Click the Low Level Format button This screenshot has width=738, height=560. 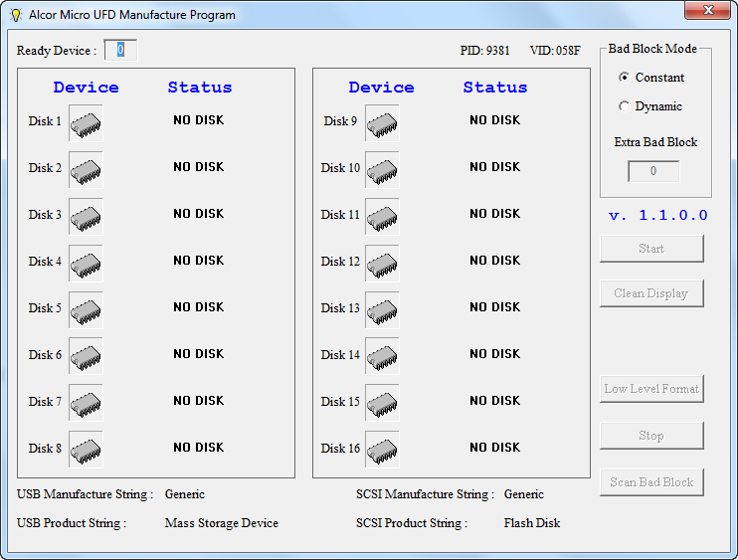pyautogui.click(x=651, y=389)
